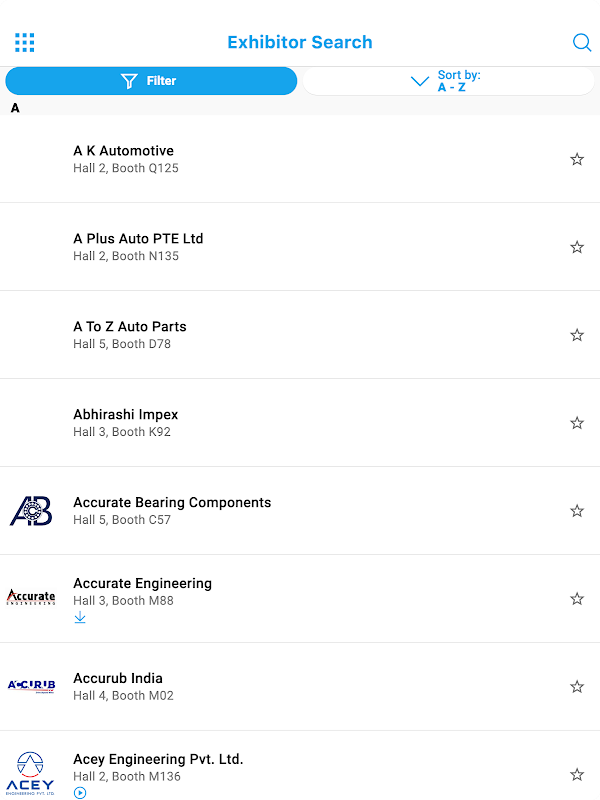
Task: Toggle favorite star for Abhirashi Impex
Action: click(x=577, y=423)
